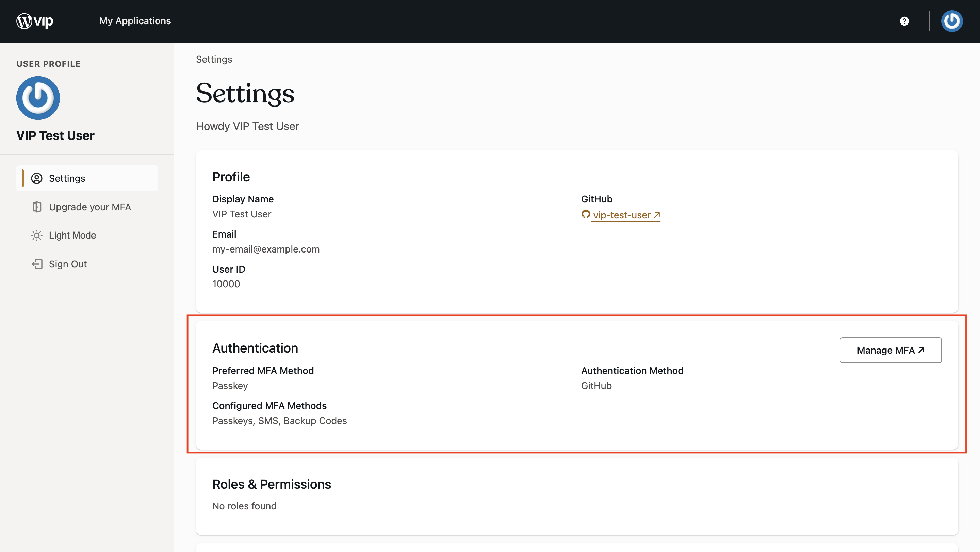Image resolution: width=980 pixels, height=552 pixels.
Task: Click Passkeys, SMS, Backup Codes text
Action: [280, 421]
